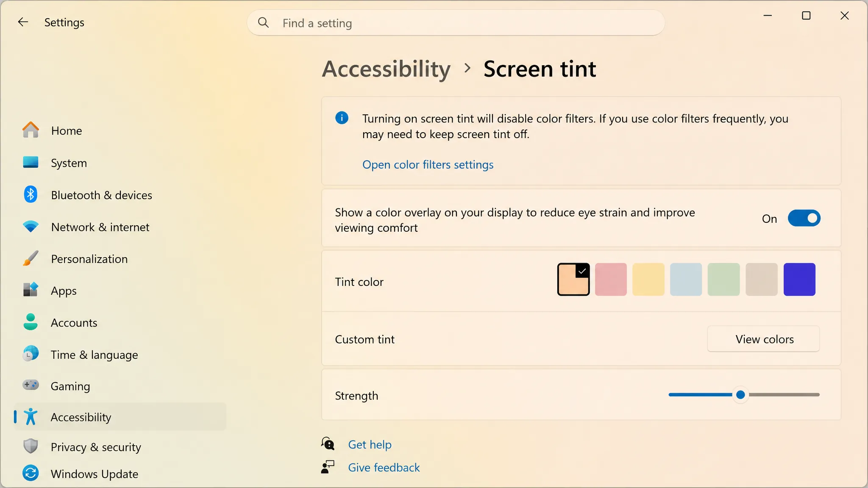Click the Tint color label
Image resolution: width=868 pixels, height=488 pixels.
coord(359,282)
